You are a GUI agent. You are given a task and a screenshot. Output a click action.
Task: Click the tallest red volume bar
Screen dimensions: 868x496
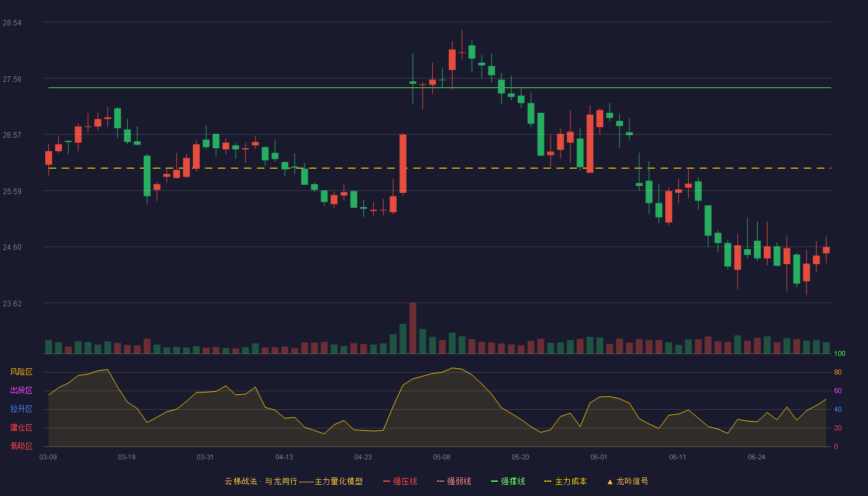[412, 328]
